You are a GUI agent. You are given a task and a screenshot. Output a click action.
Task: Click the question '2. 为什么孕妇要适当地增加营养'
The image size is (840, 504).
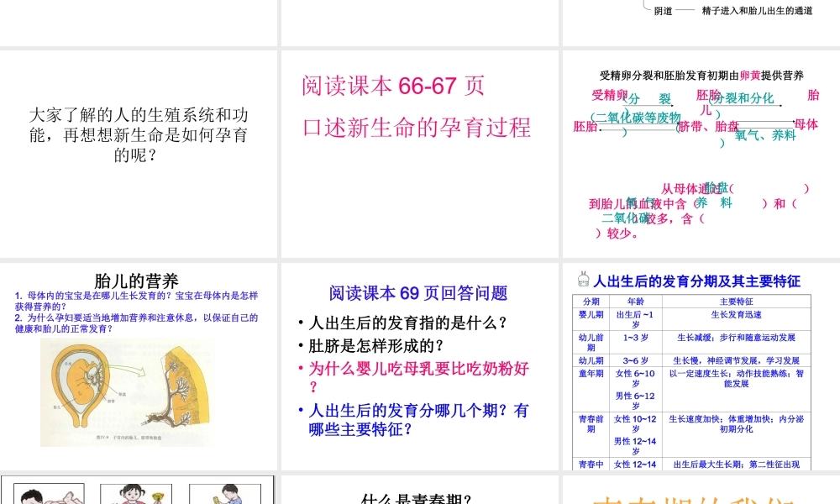136,323
